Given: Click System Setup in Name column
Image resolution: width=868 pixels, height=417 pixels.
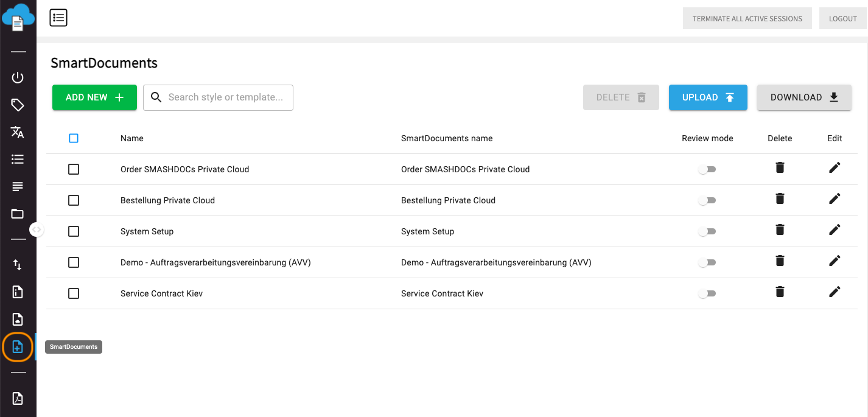Looking at the screenshot, I should (x=147, y=231).
